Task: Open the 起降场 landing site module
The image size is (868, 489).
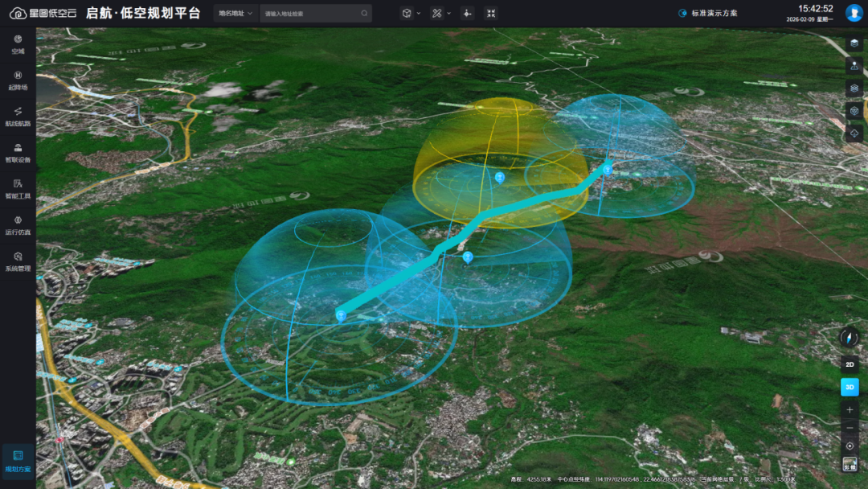Action: tap(18, 80)
